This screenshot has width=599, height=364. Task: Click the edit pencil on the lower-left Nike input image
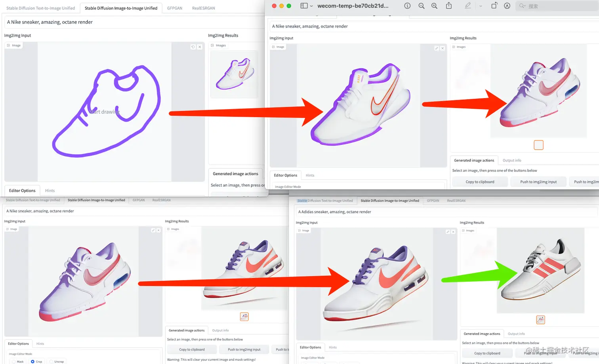pos(153,230)
